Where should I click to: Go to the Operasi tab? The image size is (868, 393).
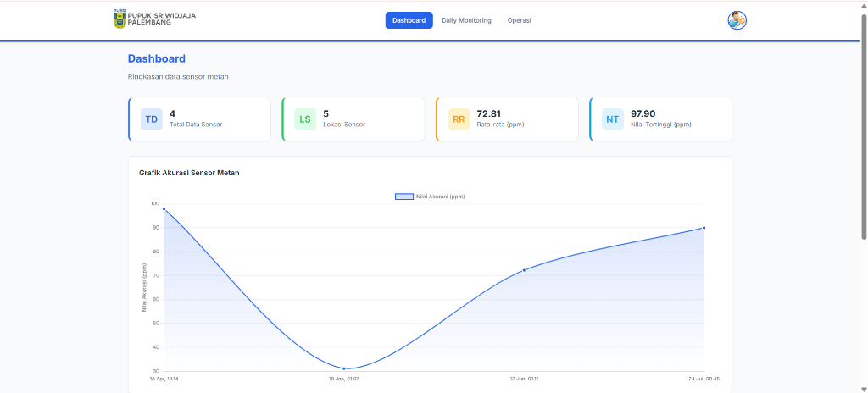point(520,20)
